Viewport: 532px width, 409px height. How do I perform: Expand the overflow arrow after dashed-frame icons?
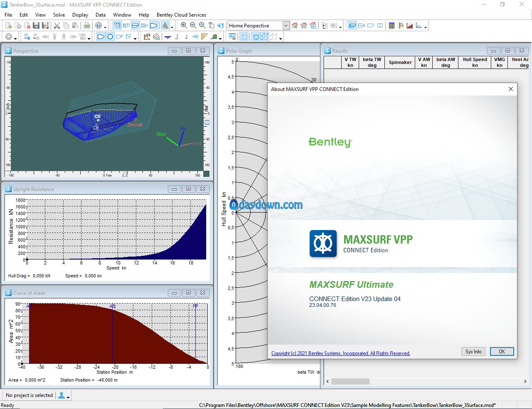point(281,38)
